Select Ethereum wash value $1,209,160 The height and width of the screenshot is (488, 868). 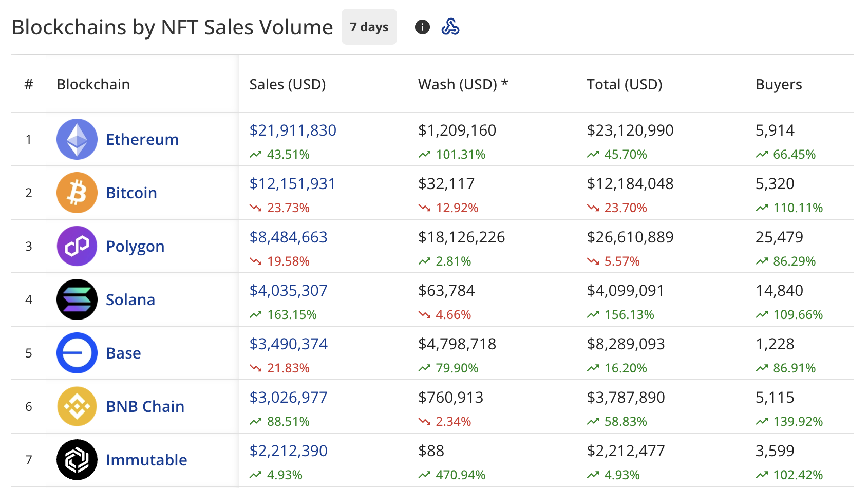click(457, 130)
